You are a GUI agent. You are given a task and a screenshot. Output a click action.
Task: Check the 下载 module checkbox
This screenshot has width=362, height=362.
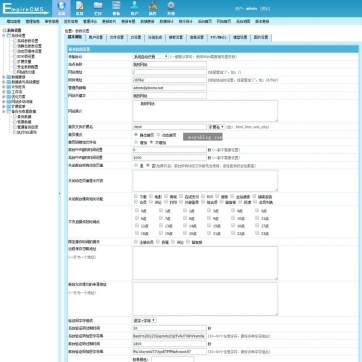pyautogui.click(x=136, y=196)
